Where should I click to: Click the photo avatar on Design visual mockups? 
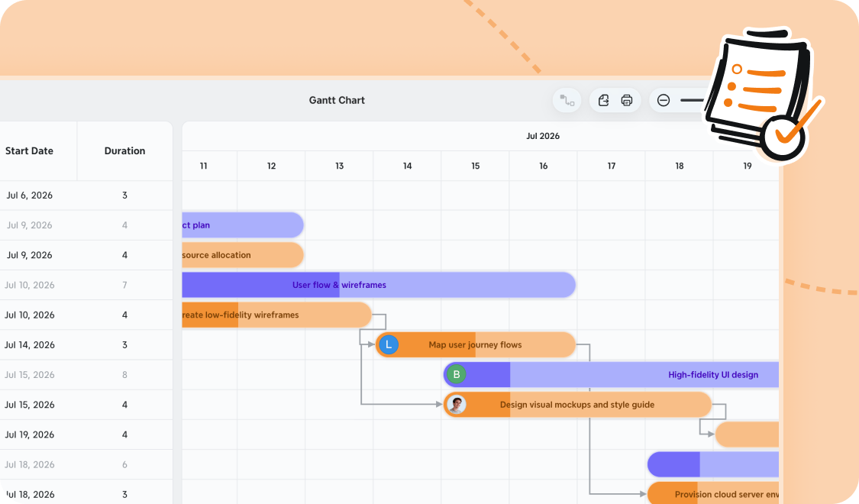coord(457,405)
